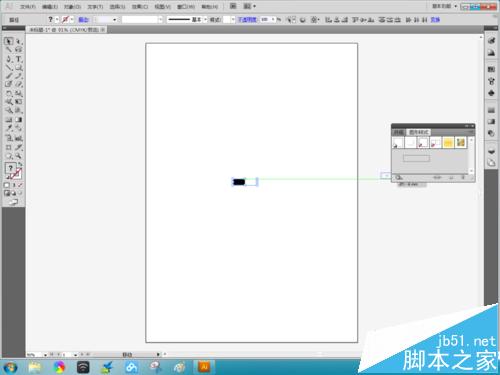
Task: Select the Paintbrush tool
Action: pos(9,76)
